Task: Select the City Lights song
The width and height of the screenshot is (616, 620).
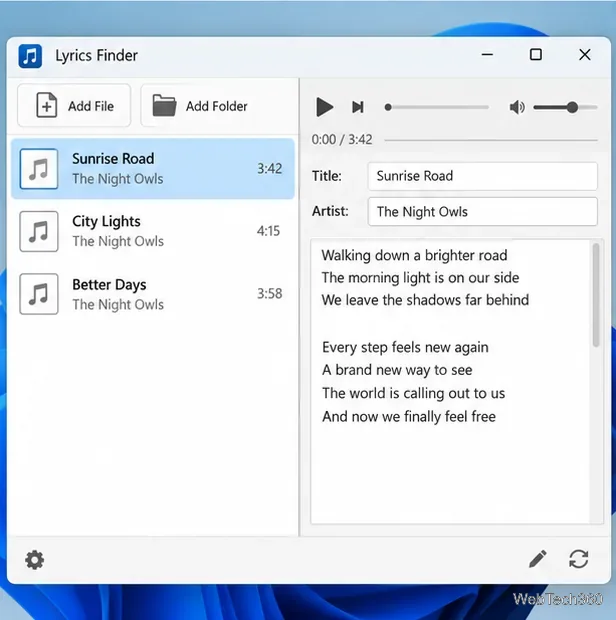Action: coord(153,231)
